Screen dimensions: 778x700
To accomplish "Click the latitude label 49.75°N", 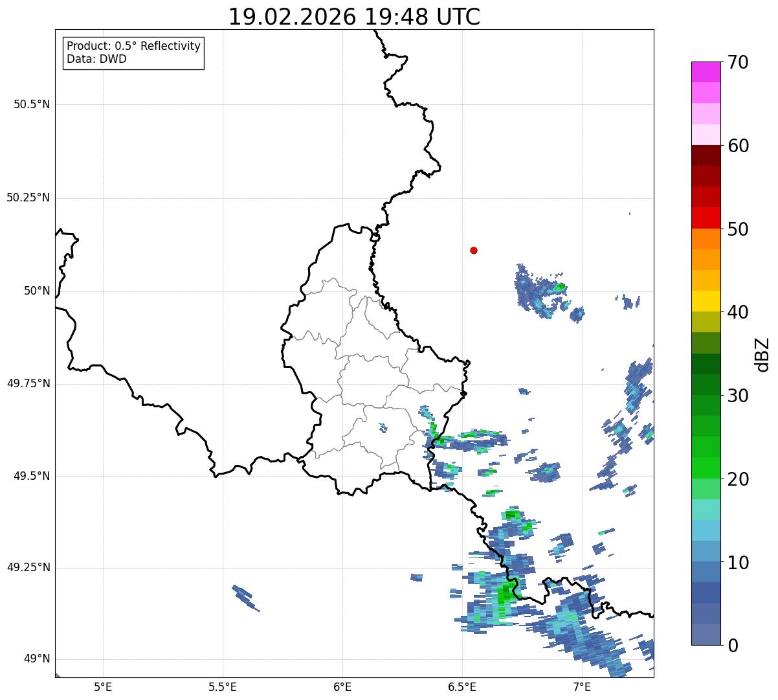I will (x=28, y=383).
